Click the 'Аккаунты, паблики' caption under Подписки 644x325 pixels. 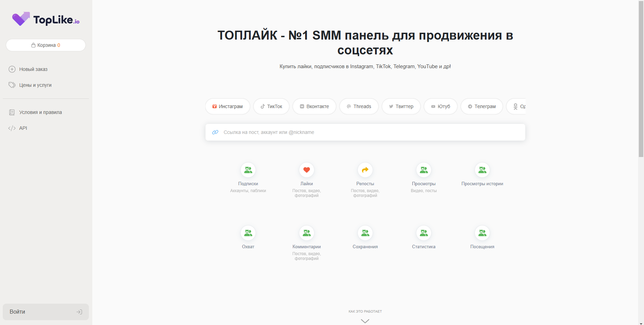coord(248,191)
